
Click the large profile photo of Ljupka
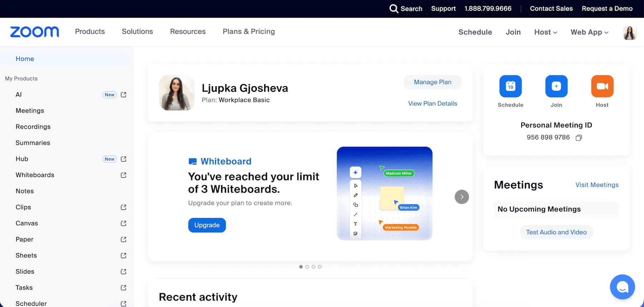(177, 93)
